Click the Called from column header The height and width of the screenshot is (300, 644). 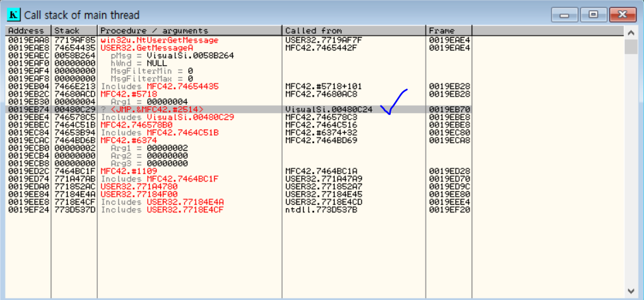tap(354, 31)
